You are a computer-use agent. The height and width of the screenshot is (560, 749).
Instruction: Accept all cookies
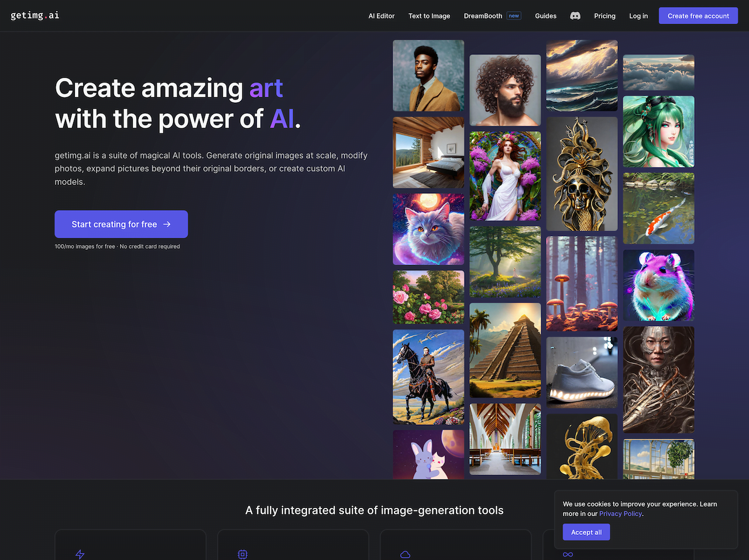[x=586, y=532]
